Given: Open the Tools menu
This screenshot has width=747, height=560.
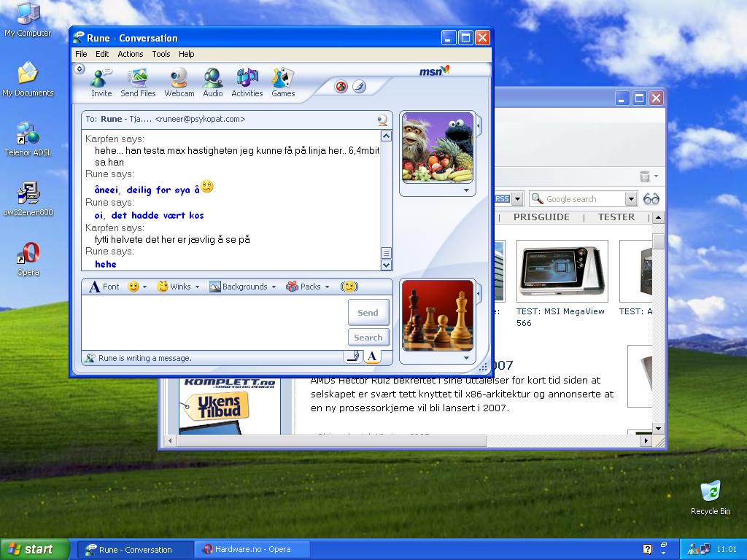Looking at the screenshot, I should 161,54.
